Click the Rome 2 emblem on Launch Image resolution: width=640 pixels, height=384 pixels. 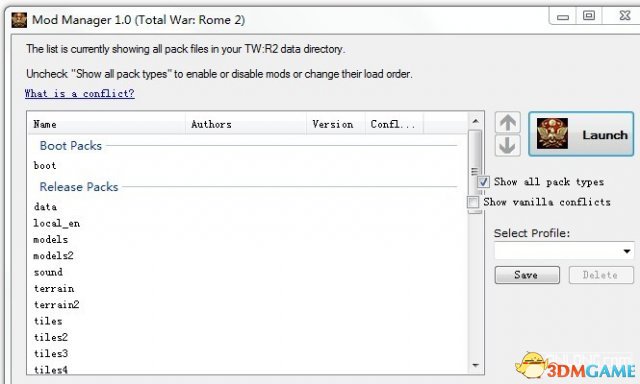(552, 134)
